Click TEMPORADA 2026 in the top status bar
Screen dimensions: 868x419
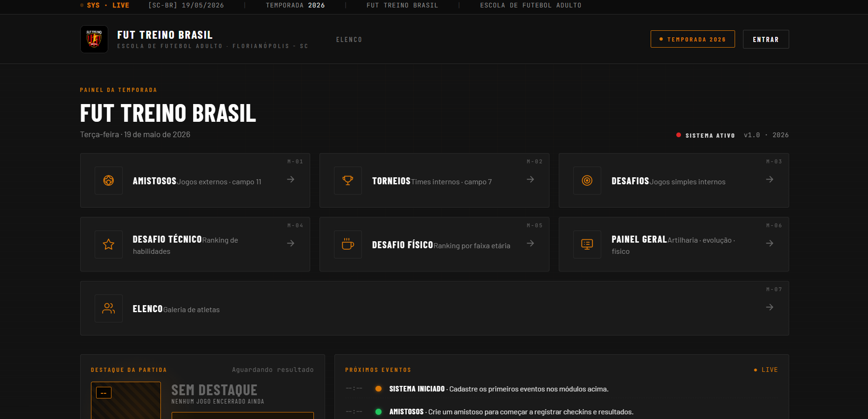295,5
